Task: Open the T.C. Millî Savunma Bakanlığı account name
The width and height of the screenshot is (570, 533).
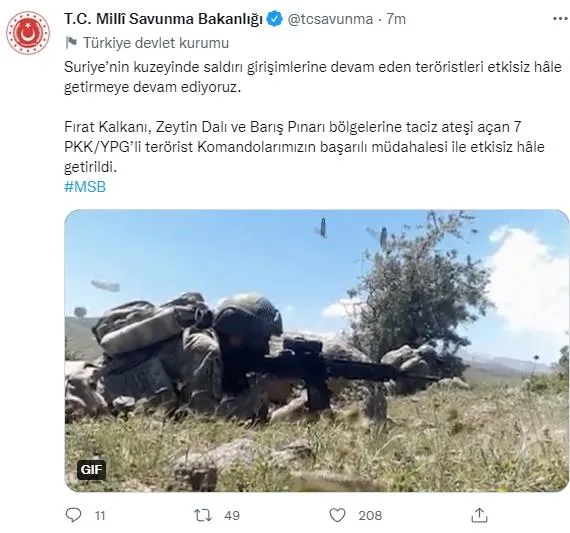Action: [x=163, y=19]
